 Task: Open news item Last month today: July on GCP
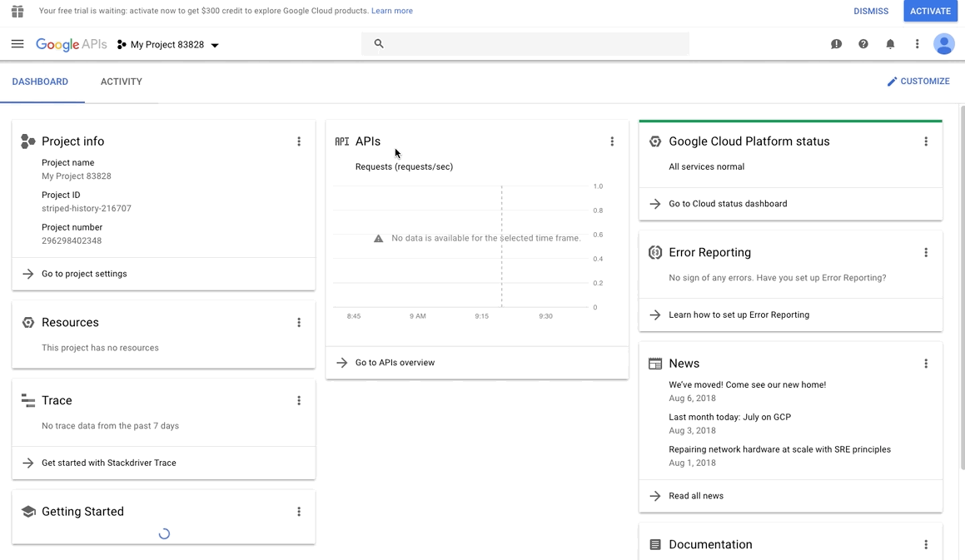[730, 417]
